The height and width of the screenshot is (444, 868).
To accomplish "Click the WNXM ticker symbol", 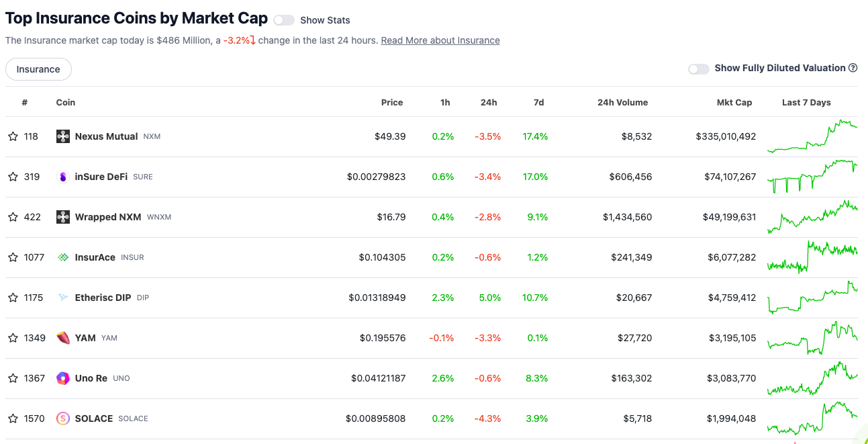I will 159,217.
